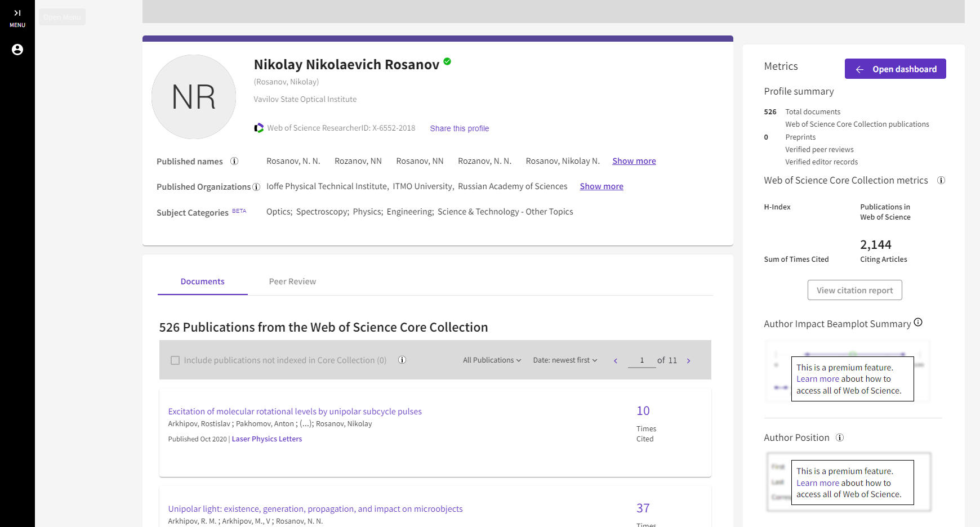Image resolution: width=980 pixels, height=527 pixels.
Task: Open info icon next to Include publications option
Action: coord(402,360)
